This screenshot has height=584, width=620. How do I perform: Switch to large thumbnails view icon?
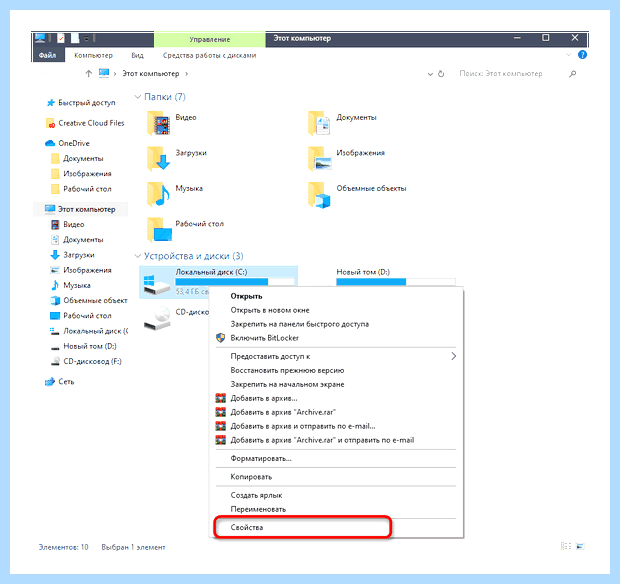point(580,546)
